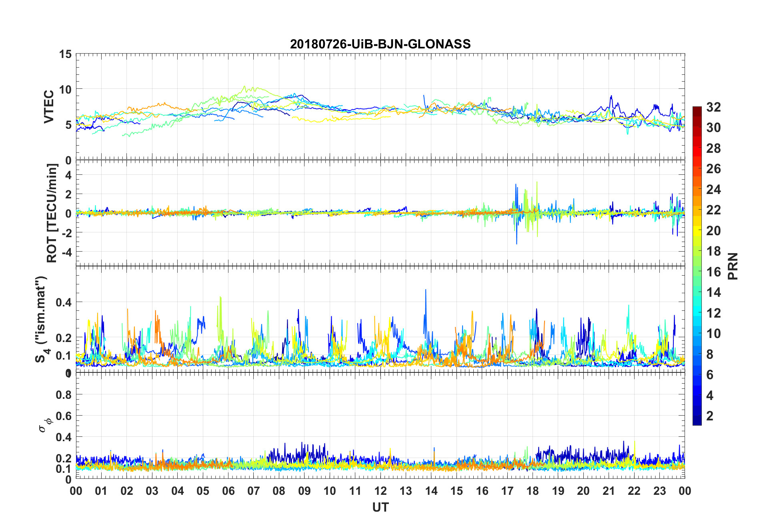Click VTEC axis tick value 10
This screenshot has width=761, height=532.
point(65,89)
